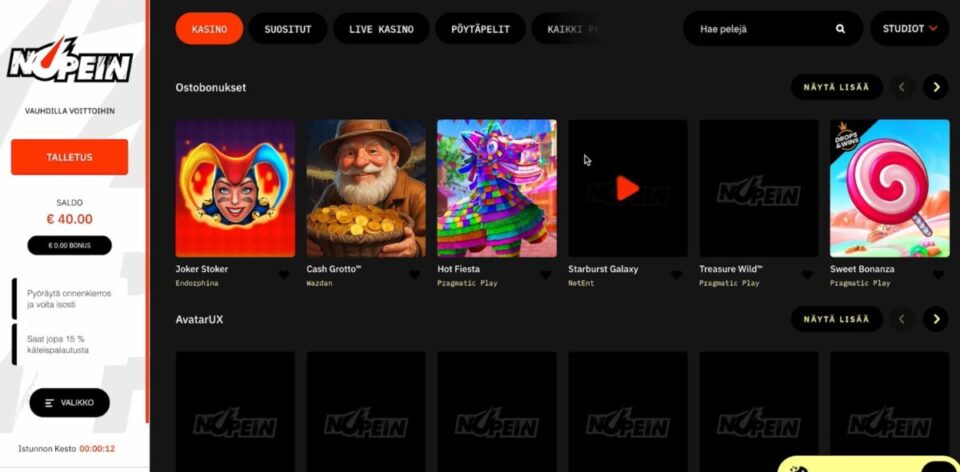
Task: Click the € 0.00 Bonus pill
Action: 69,245
